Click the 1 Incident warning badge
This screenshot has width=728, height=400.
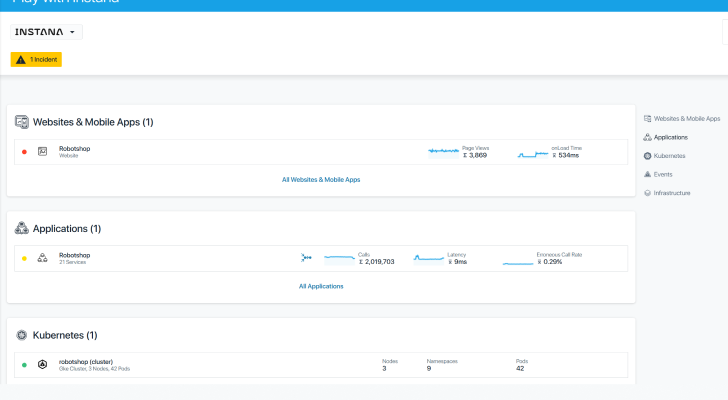tap(36, 59)
